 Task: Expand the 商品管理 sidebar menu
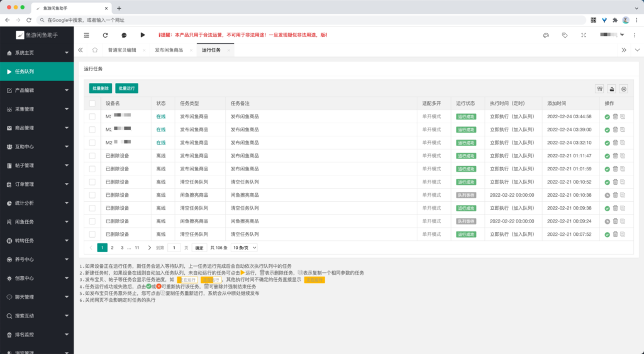pyautogui.click(x=36, y=128)
